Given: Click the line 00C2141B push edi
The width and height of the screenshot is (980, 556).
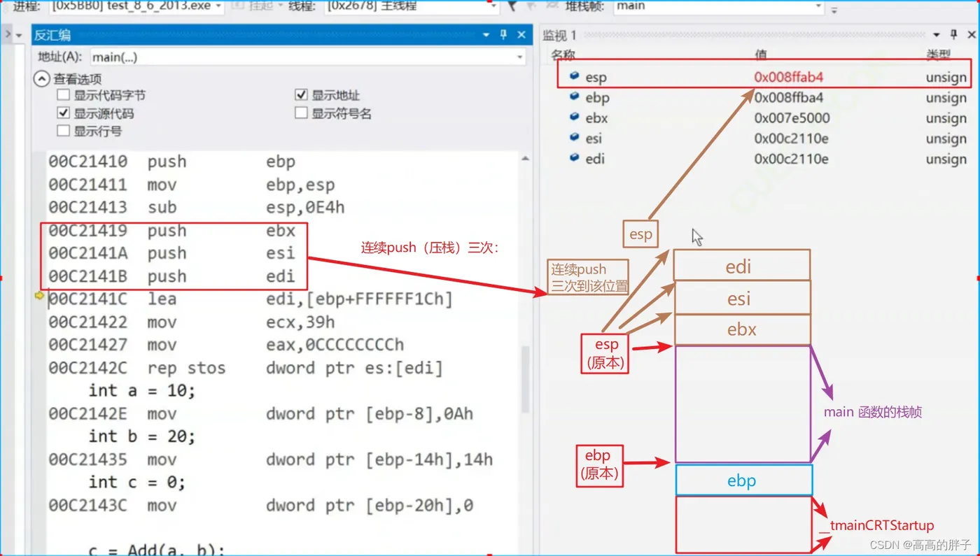Looking at the screenshot, I should [172, 276].
